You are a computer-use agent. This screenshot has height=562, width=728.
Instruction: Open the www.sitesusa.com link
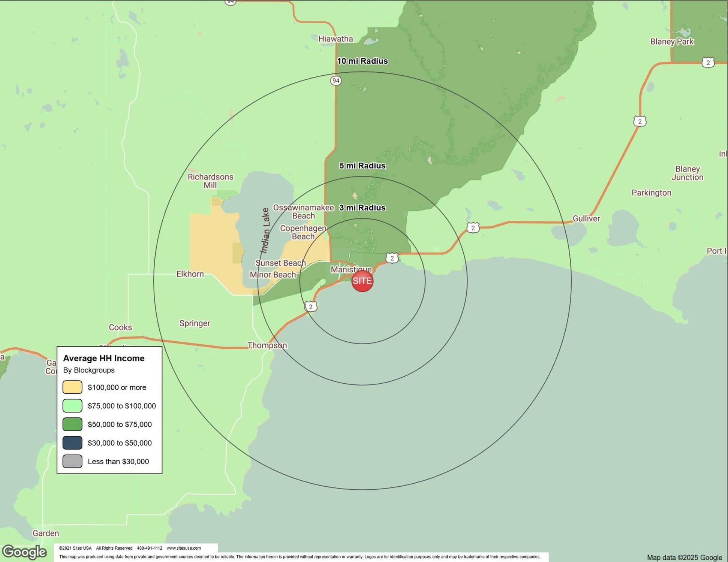pyautogui.click(x=184, y=548)
